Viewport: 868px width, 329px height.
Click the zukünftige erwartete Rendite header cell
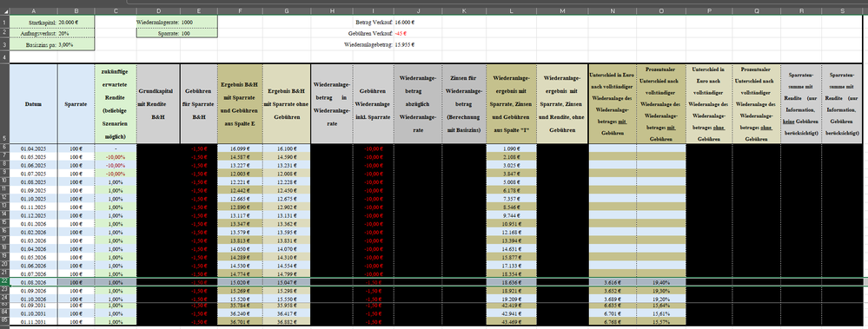[x=116, y=103]
